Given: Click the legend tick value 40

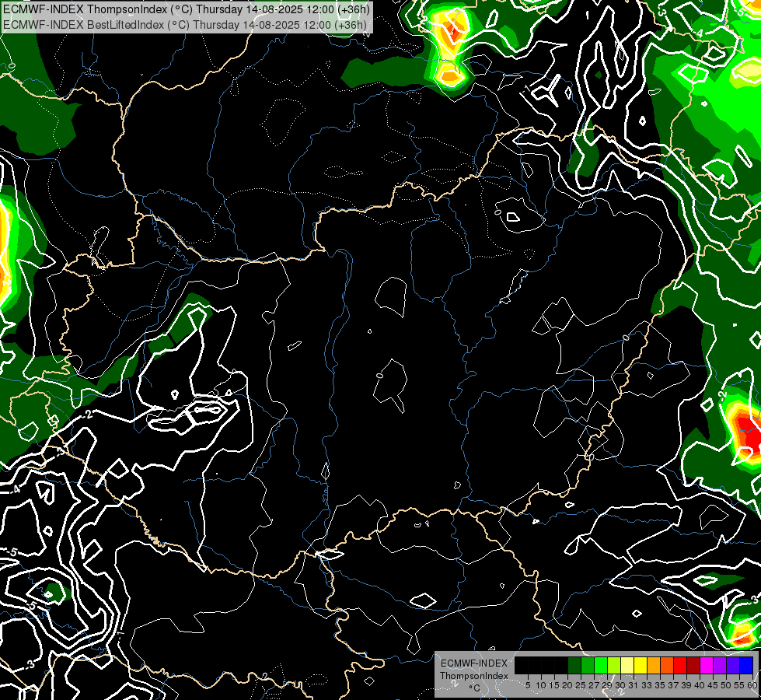Looking at the screenshot, I should click(x=700, y=685).
